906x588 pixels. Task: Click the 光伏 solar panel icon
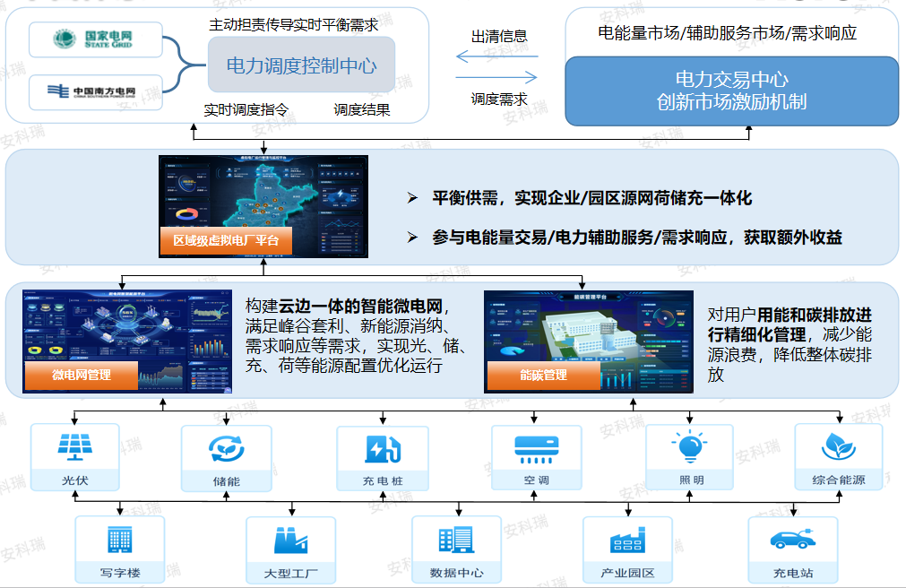click(x=73, y=448)
